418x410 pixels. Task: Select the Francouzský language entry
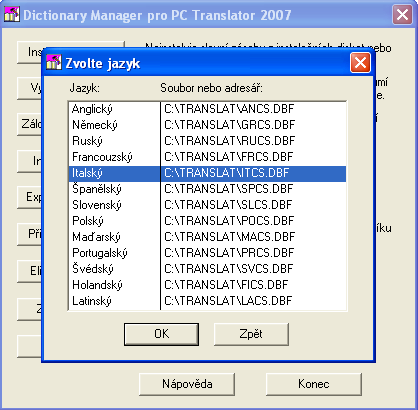[x=207, y=157]
